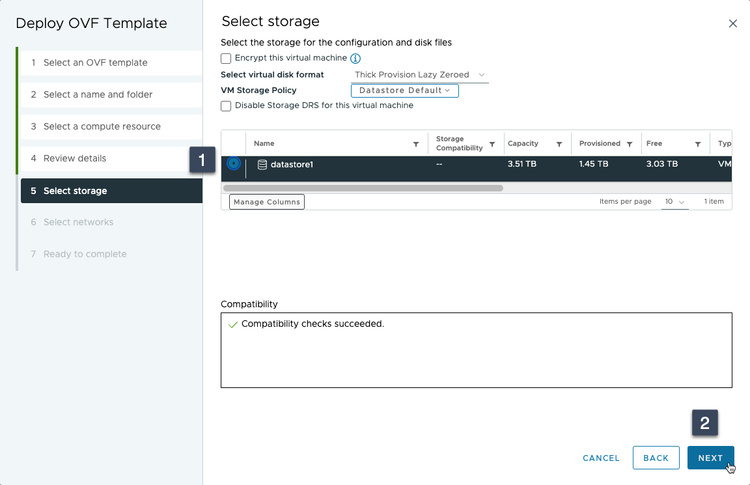Enable Encrypt this virtual machine checkbox
The height and width of the screenshot is (485, 750).
(x=226, y=59)
